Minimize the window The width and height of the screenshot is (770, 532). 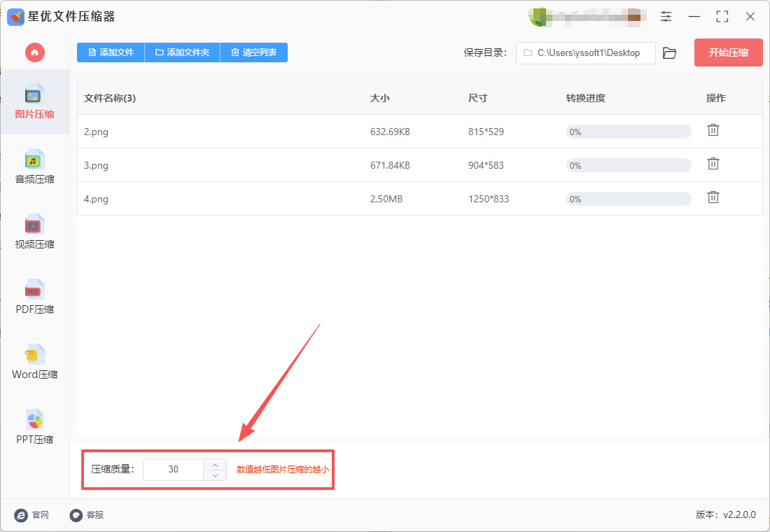pos(694,17)
